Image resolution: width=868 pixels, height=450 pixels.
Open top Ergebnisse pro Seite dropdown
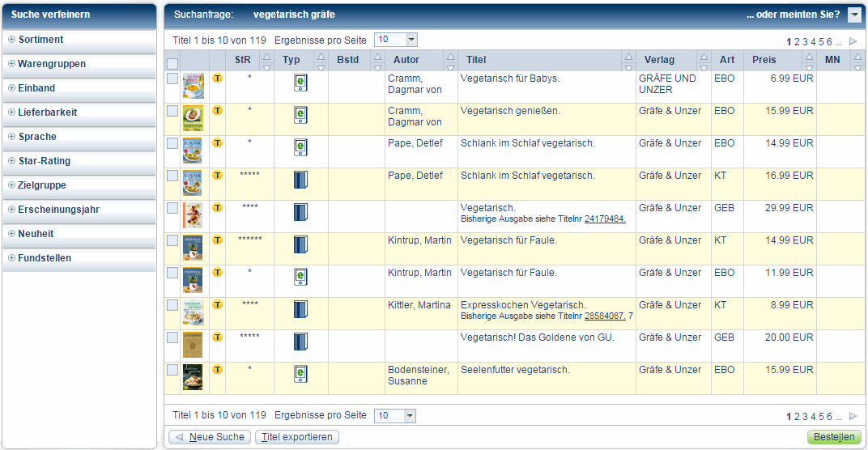pyautogui.click(x=411, y=40)
